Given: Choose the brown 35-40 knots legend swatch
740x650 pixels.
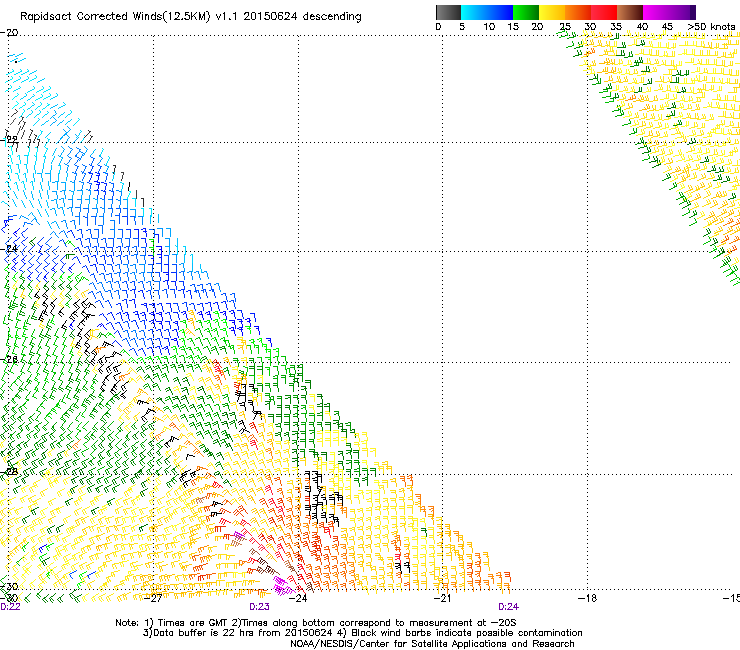Looking at the screenshot, I should coord(630,12).
